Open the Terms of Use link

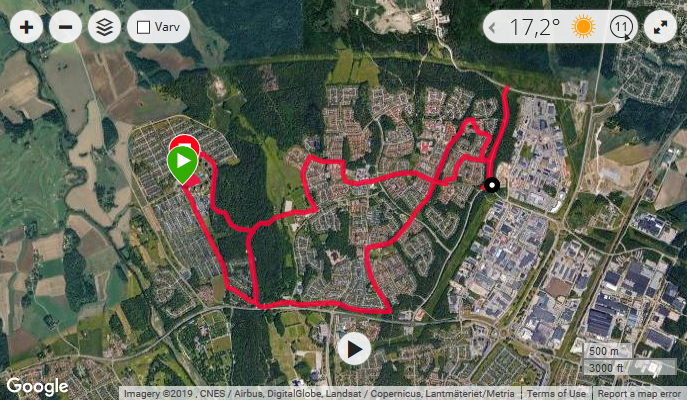point(556,393)
